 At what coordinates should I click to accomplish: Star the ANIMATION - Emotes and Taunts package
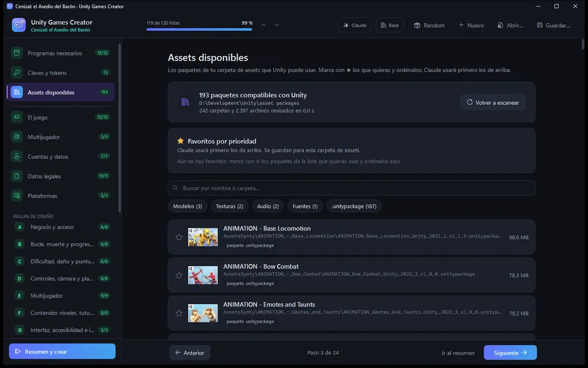tap(179, 313)
